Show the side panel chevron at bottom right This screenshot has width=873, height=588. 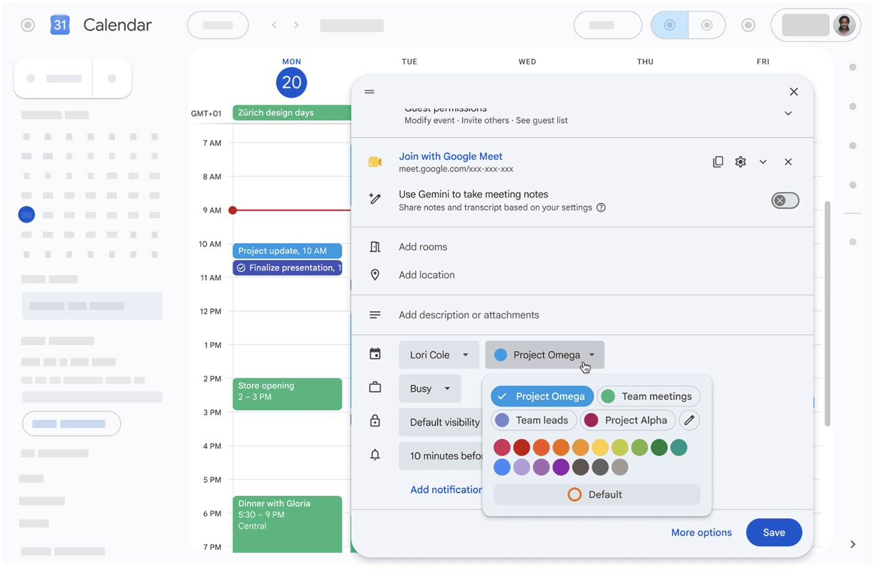(852, 544)
